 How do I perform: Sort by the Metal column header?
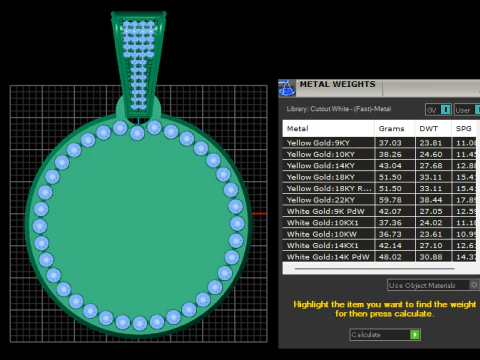pyautogui.click(x=328, y=129)
